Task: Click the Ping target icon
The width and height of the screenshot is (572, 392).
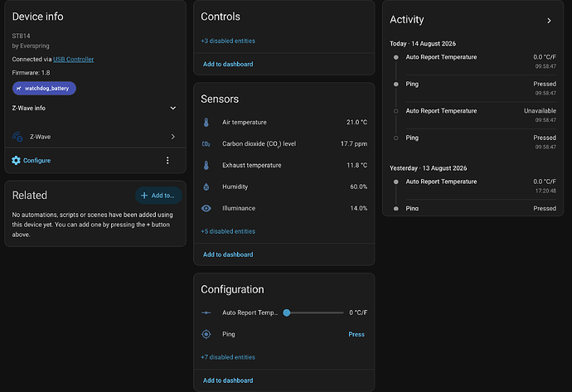Action: pos(206,334)
